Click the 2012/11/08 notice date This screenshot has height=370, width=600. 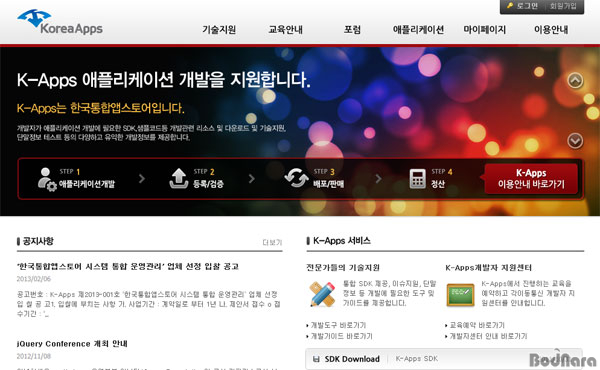pos(34,356)
